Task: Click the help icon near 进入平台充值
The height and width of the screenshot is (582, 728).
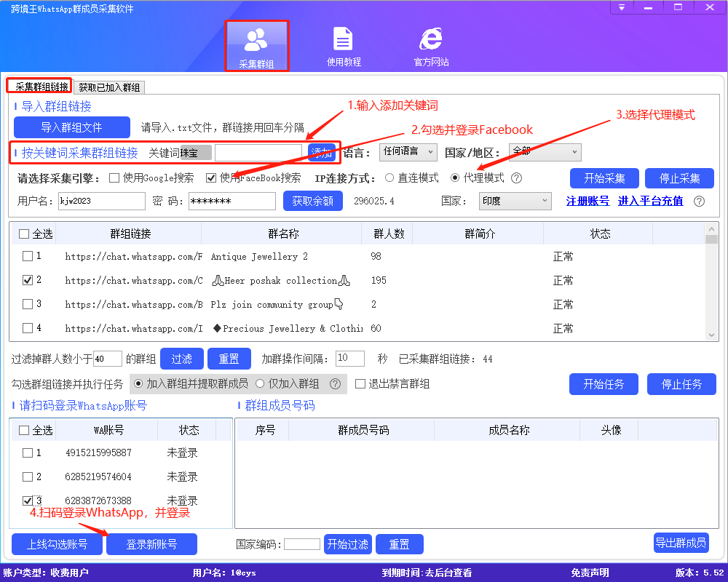Action: click(699, 202)
